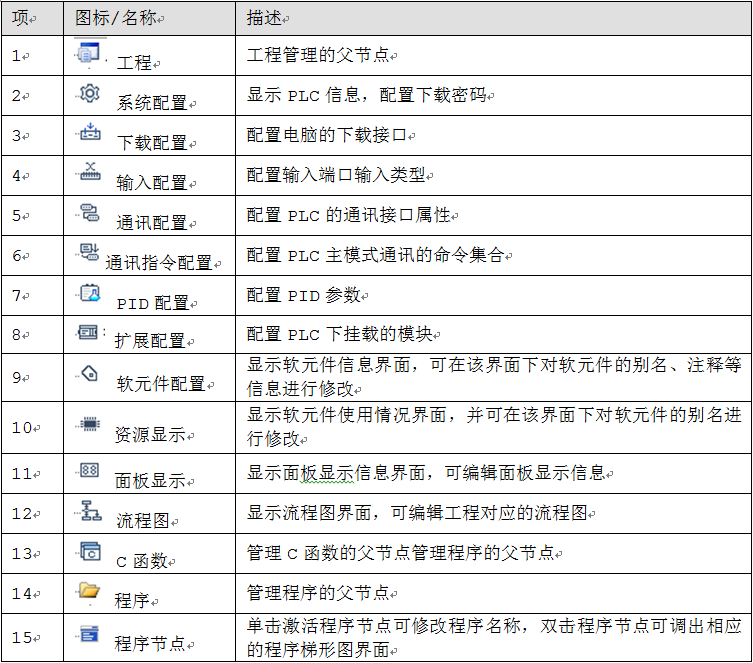
Task: Select the PID 配置 name text
Action: tap(153, 303)
